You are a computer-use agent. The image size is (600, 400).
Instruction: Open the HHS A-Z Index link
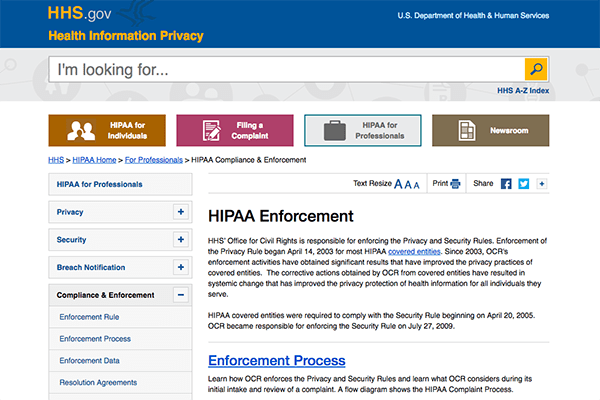[523, 91]
